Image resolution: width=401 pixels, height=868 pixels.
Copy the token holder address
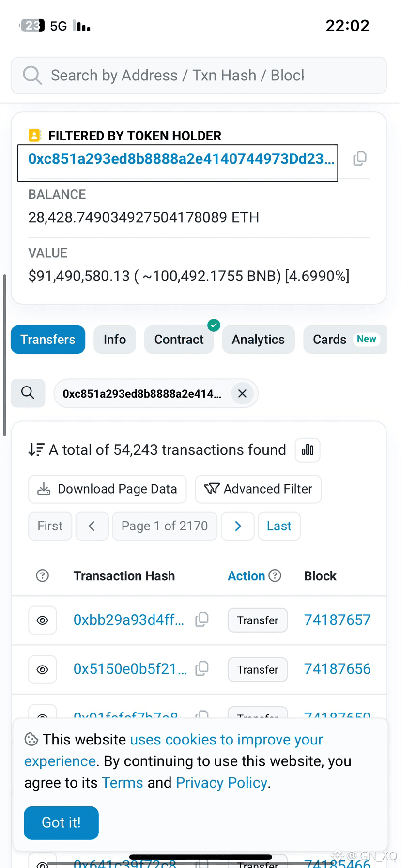pyautogui.click(x=360, y=158)
